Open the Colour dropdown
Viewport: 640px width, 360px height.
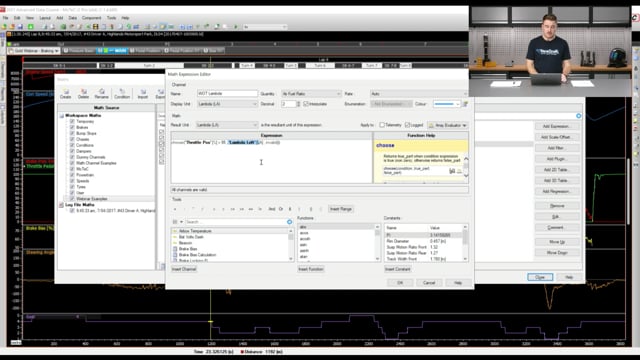(447, 104)
